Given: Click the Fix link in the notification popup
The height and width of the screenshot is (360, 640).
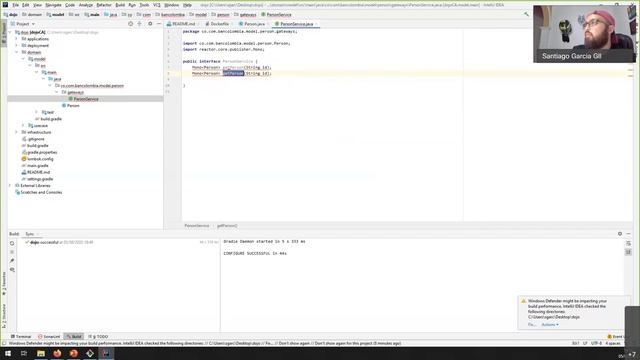Looking at the screenshot, I should point(531,324).
